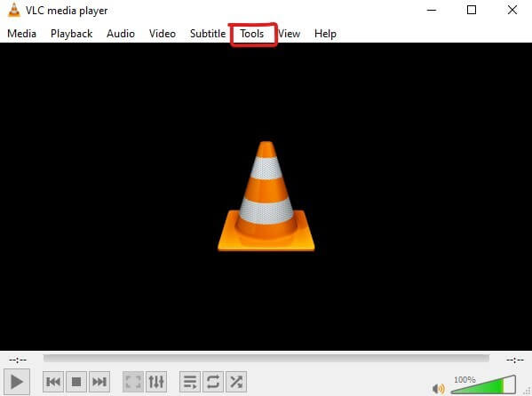
Task: Skip to next media in playlist
Action: point(99,382)
